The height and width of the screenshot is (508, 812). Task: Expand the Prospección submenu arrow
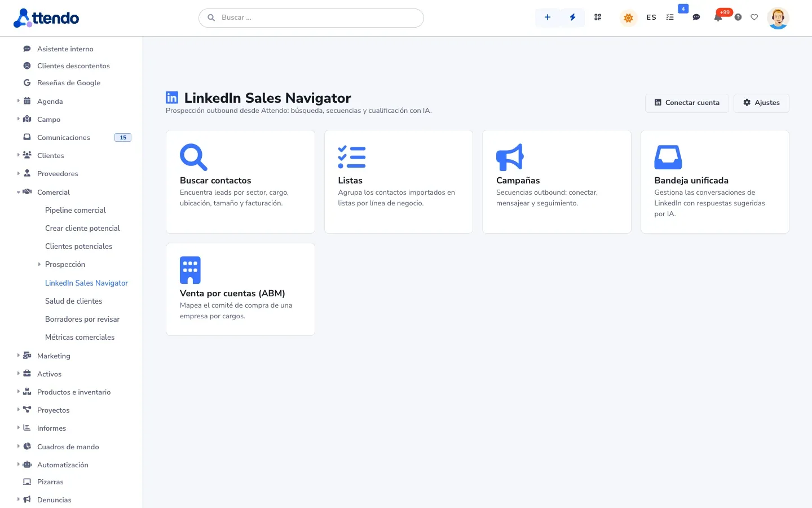pyautogui.click(x=39, y=264)
